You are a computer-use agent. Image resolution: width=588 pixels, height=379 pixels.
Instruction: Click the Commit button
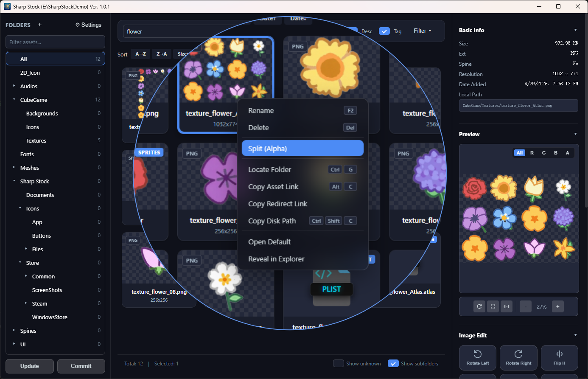click(x=81, y=366)
